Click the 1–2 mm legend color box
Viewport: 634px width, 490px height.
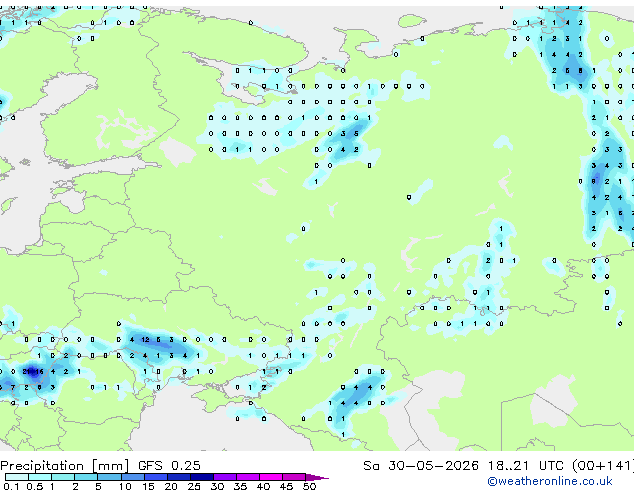point(63,477)
